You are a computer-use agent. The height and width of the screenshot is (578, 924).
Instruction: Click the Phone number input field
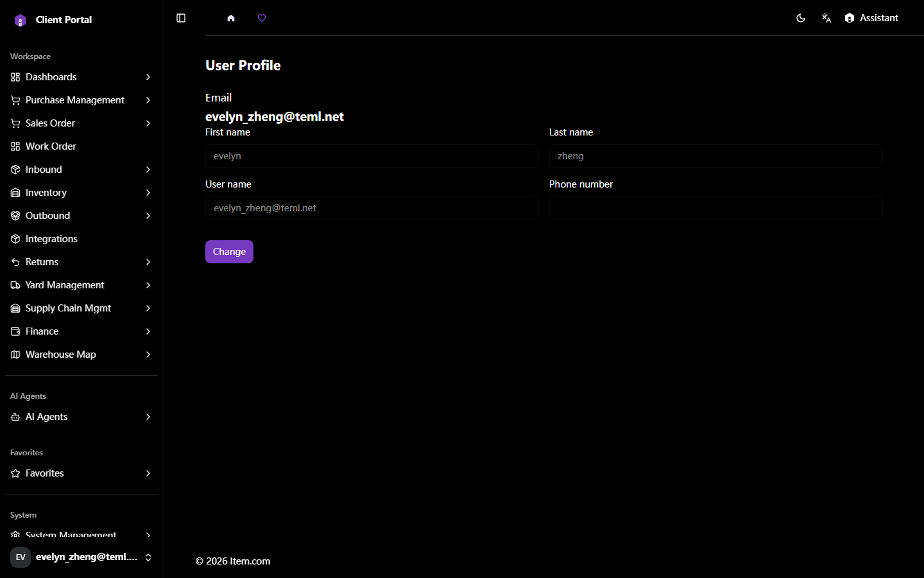pyautogui.click(x=716, y=208)
